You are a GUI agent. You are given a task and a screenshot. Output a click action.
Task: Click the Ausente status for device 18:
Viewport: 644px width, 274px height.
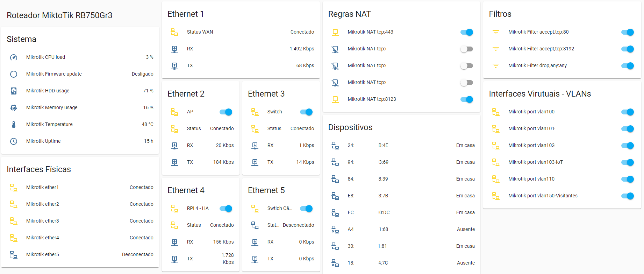[x=466, y=263]
